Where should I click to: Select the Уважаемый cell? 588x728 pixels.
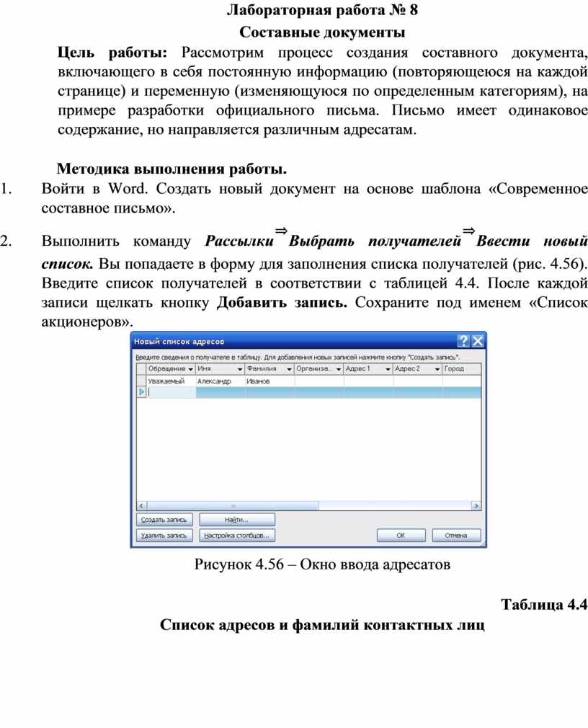coord(171,381)
